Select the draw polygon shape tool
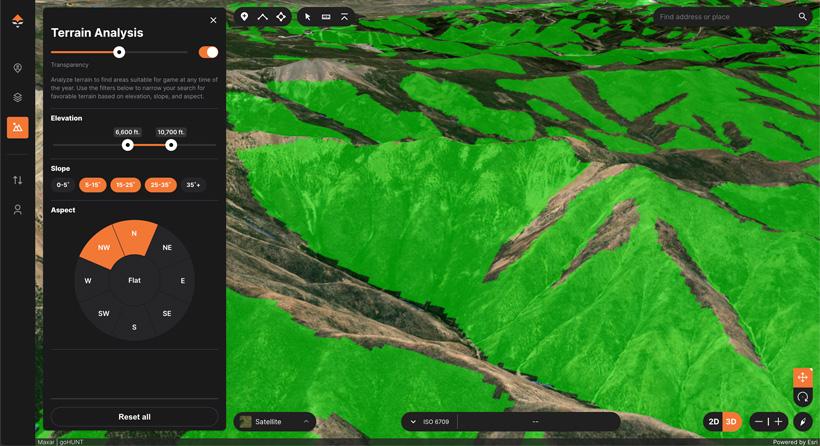This screenshot has width=820, height=446. point(281,17)
